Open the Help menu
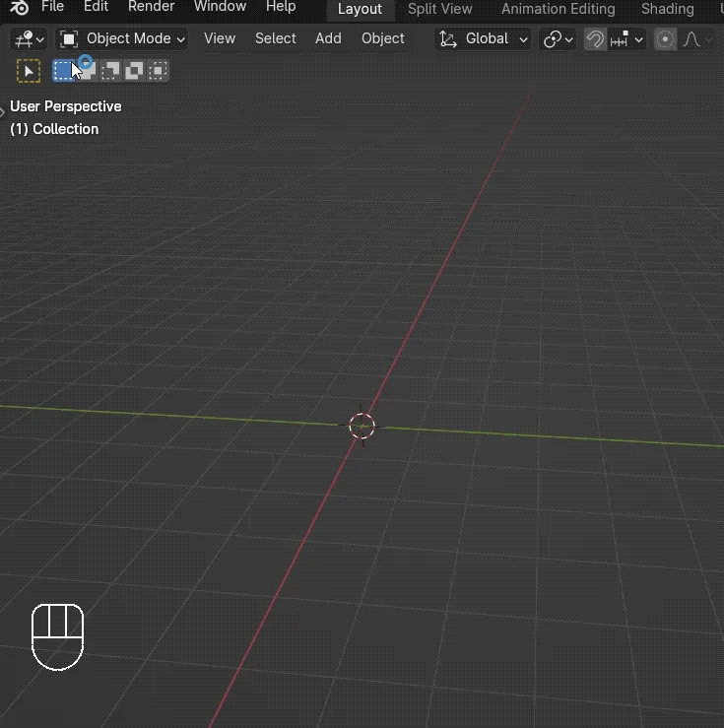 [x=281, y=7]
